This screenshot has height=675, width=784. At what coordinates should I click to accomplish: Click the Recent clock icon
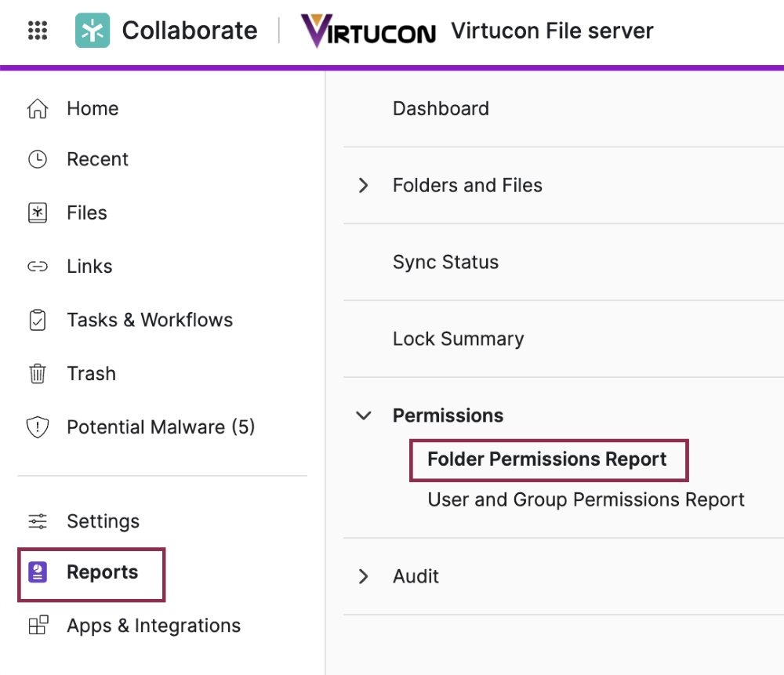tap(38, 160)
